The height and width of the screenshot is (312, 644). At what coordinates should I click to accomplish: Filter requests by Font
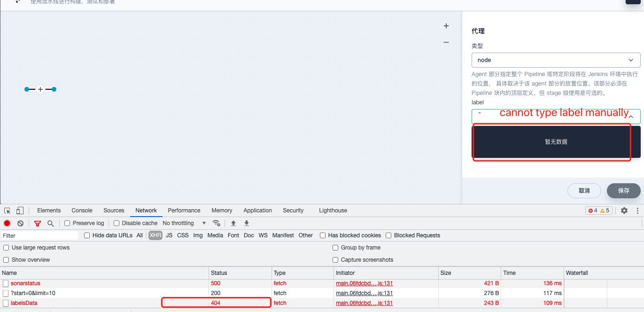click(233, 235)
